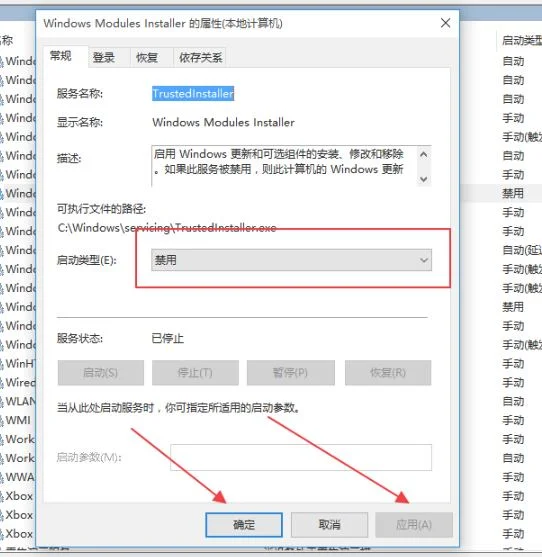542x557 pixels.
Task: Click the 确定 button
Action: [244, 525]
